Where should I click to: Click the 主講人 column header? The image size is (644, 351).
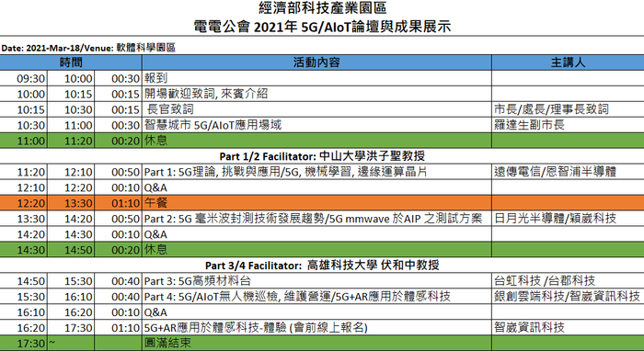[x=568, y=62]
